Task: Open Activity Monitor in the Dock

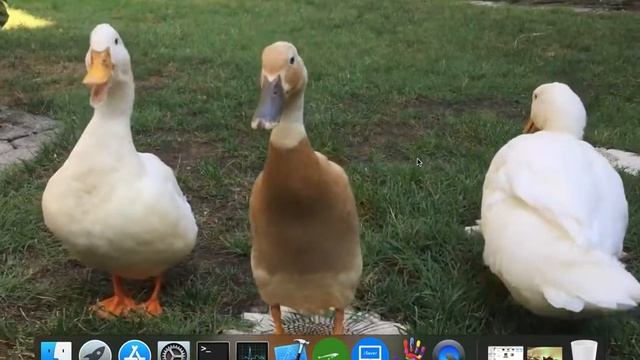Action: (252, 351)
